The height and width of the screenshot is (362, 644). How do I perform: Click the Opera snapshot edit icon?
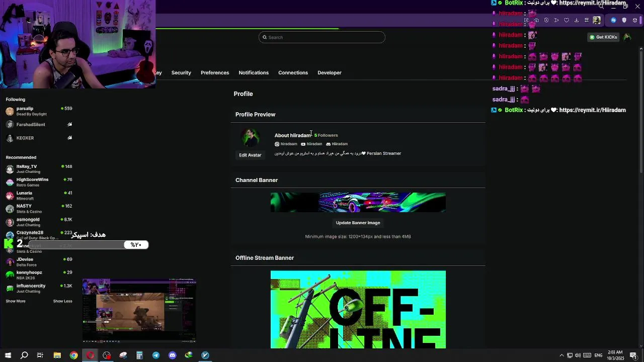[526, 20]
